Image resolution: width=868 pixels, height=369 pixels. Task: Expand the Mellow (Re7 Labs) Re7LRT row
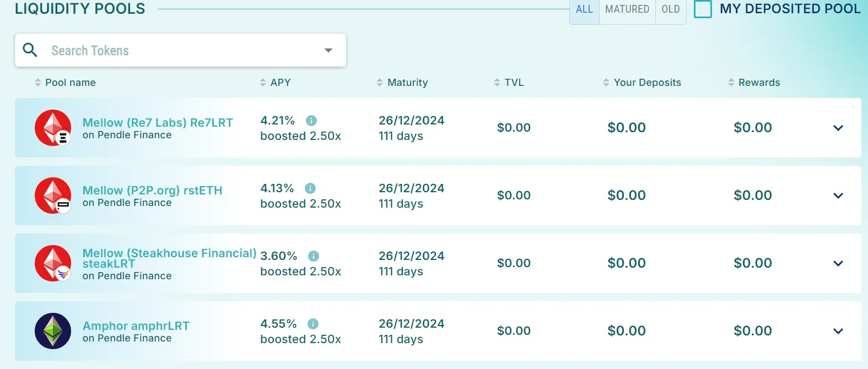click(x=838, y=128)
